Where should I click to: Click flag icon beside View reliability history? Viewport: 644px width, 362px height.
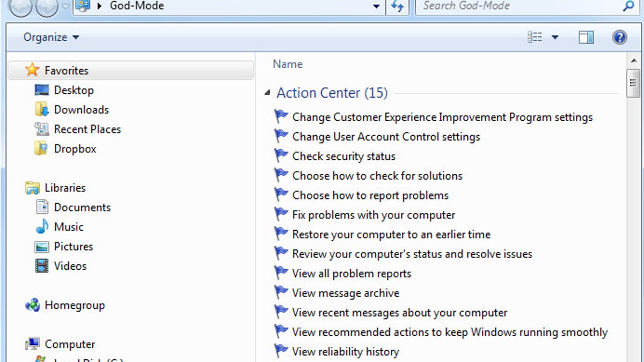pos(281,352)
